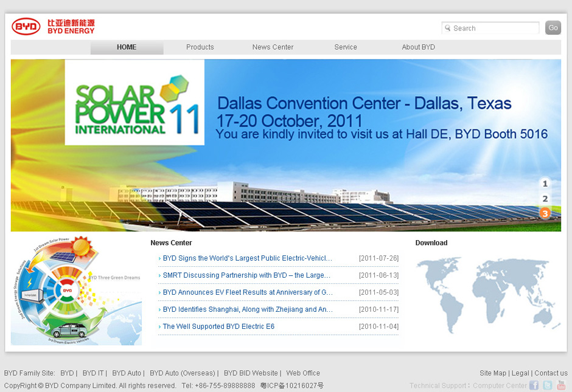Open the Products menu

point(200,47)
